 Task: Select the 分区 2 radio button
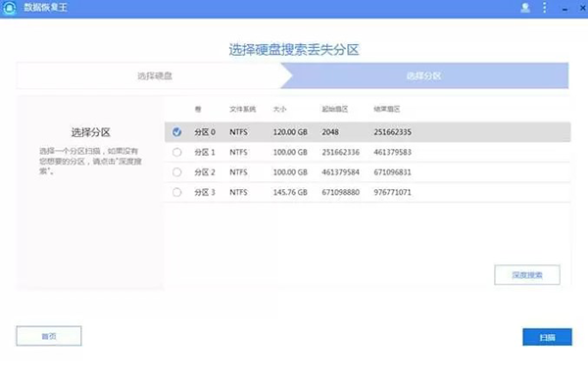(x=176, y=172)
